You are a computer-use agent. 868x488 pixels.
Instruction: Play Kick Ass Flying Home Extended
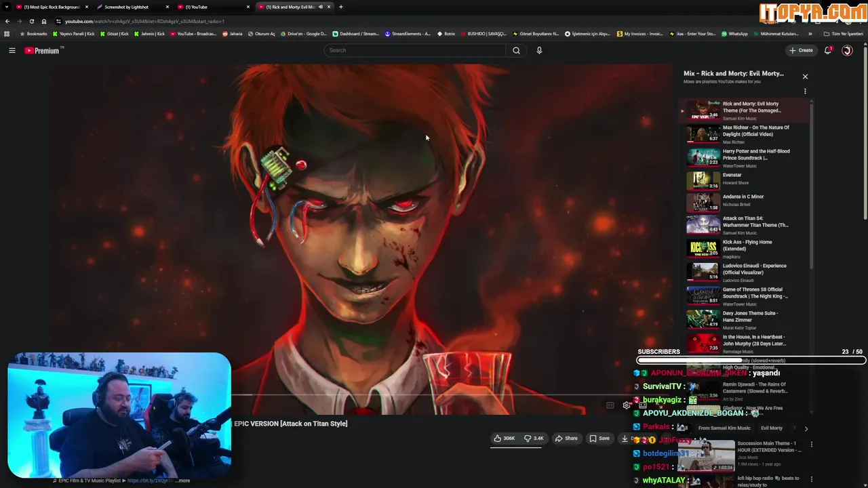coord(745,249)
